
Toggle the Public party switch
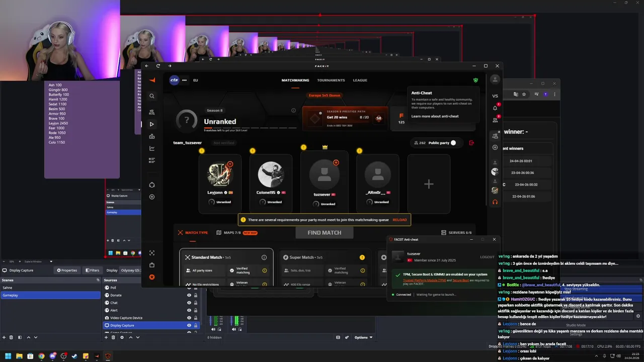(454, 143)
